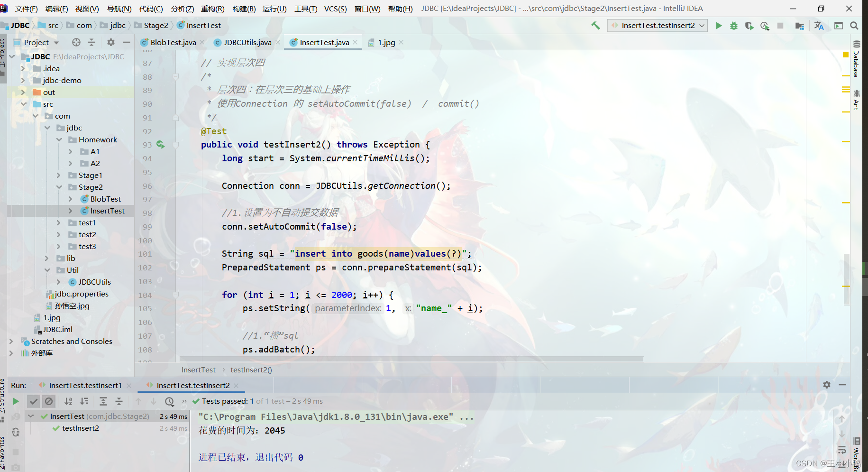868x472 pixels.
Task: Run with coverage shield icon
Action: 749,26
